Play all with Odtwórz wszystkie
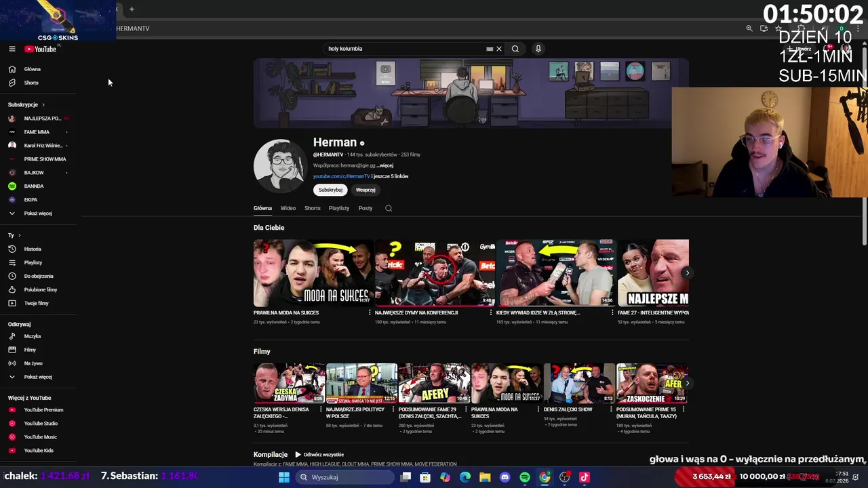This screenshot has width=868, height=488. pos(319,455)
